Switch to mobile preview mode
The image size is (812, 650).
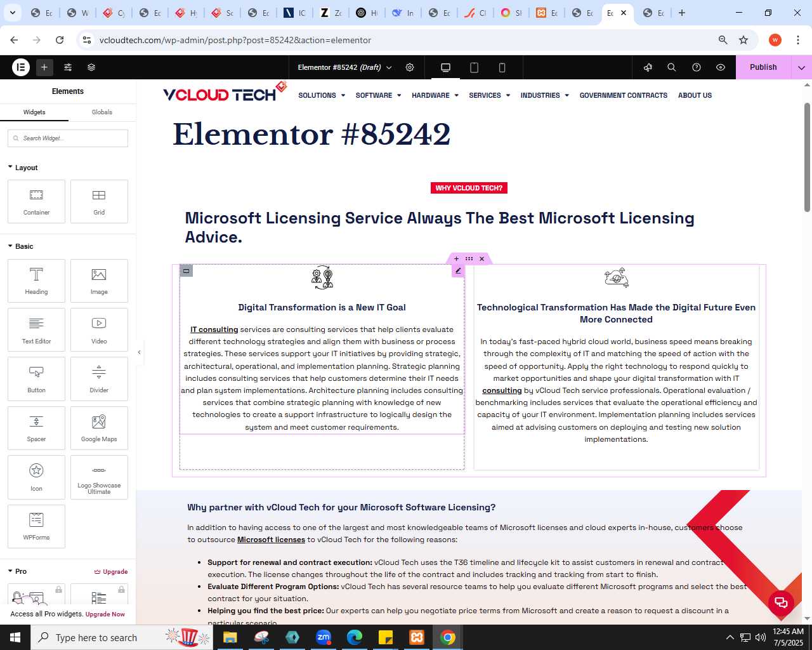coord(502,67)
